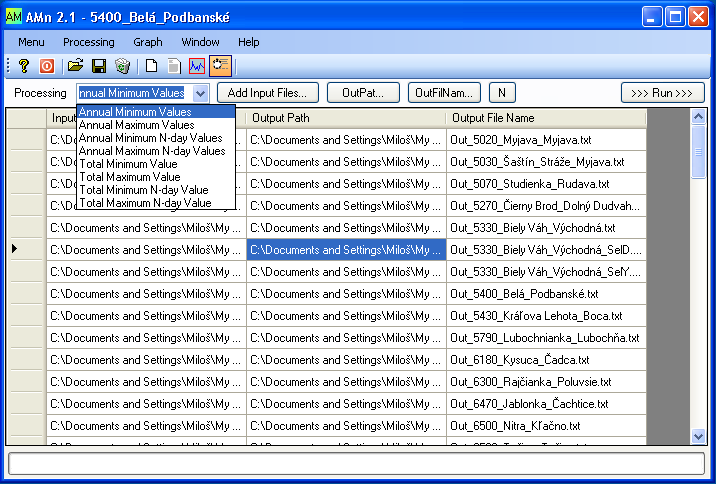Click cell Out_6500_Nitra_Kľačno.txt
This screenshot has width=716, height=484.
pyautogui.click(x=546, y=426)
